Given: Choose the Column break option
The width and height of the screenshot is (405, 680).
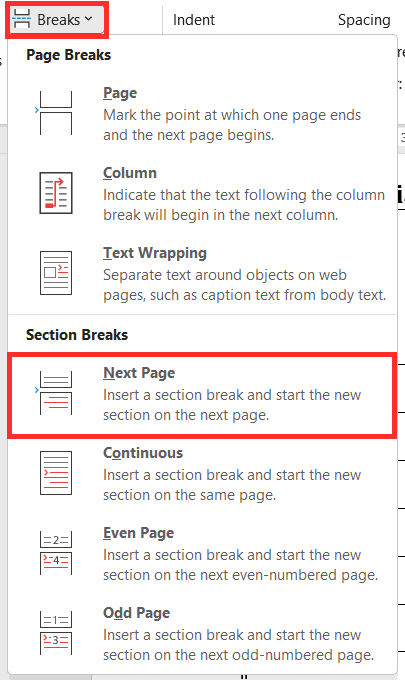Looking at the screenshot, I should coord(202,193).
